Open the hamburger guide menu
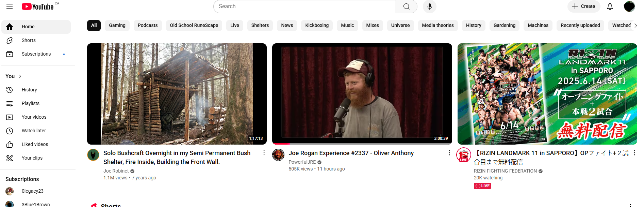The width and height of the screenshot is (644, 207). [x=10, y=6]
